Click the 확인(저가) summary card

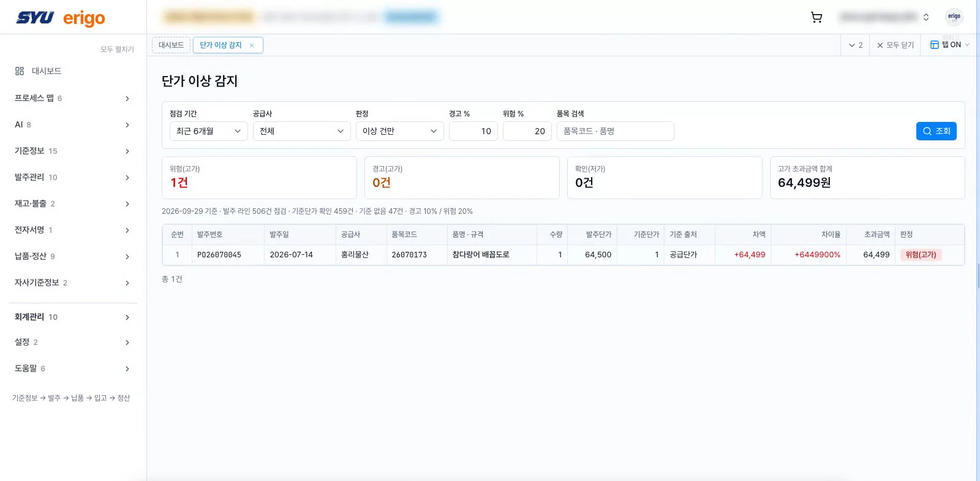tap(665, 178)
